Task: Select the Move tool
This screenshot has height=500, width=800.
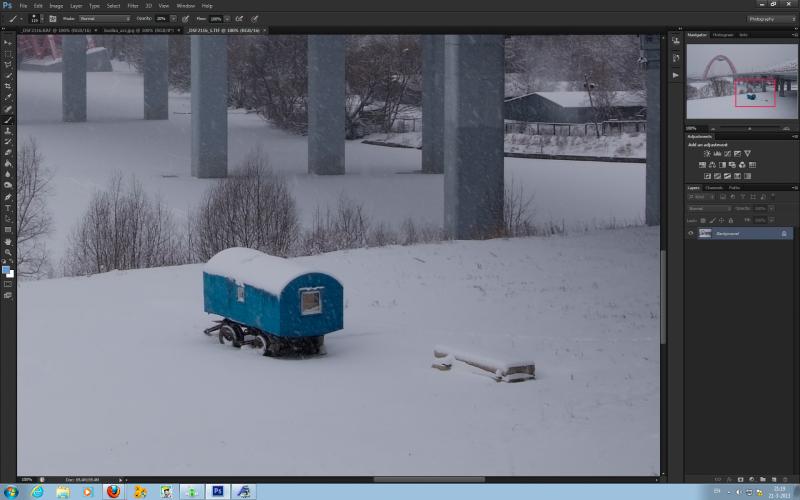Action: (8, 43)
